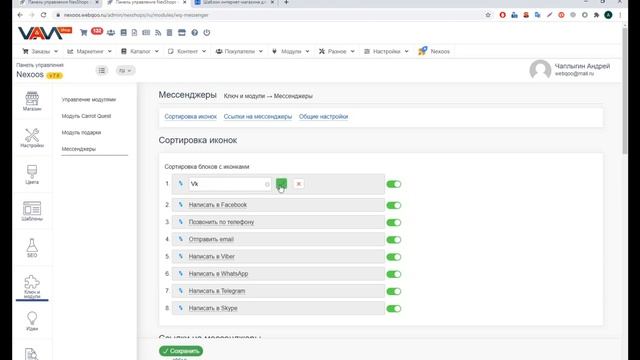This screenshot has height=360, width=640.
Task: Click the green Сохранить button
Action: 181,351
